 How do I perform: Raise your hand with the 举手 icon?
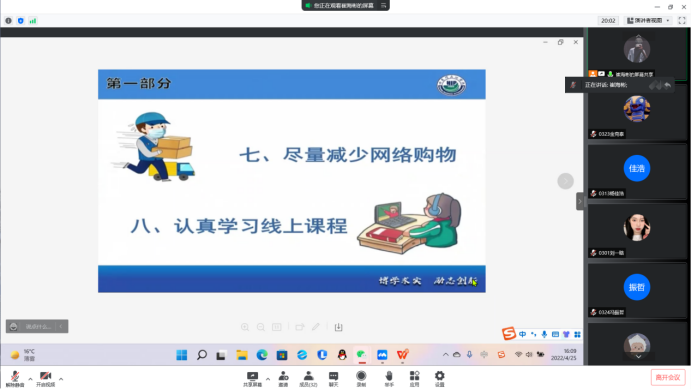click(389, 379)
